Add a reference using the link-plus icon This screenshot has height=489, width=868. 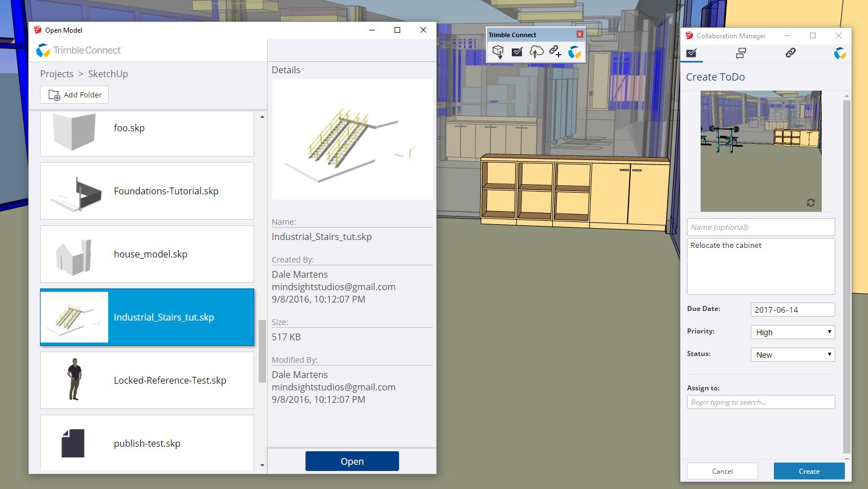click(556, 52)
